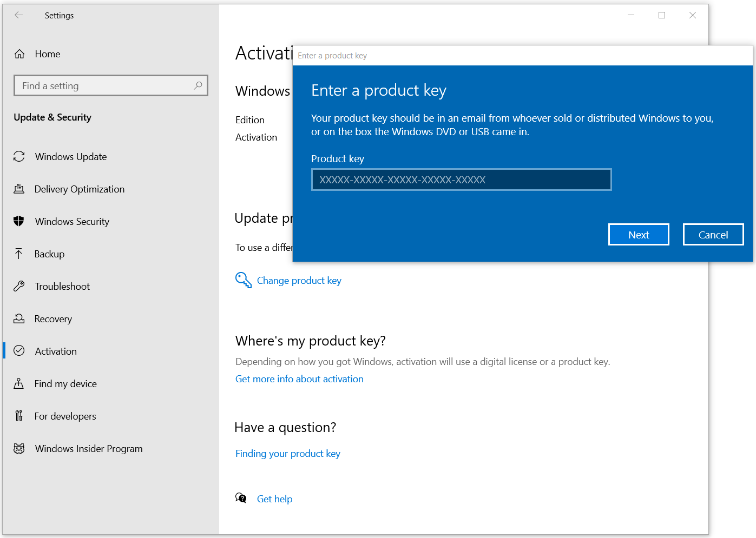Click the Product key text field
This screenshot has height=538, width=756.
click(x=461, y=180)
